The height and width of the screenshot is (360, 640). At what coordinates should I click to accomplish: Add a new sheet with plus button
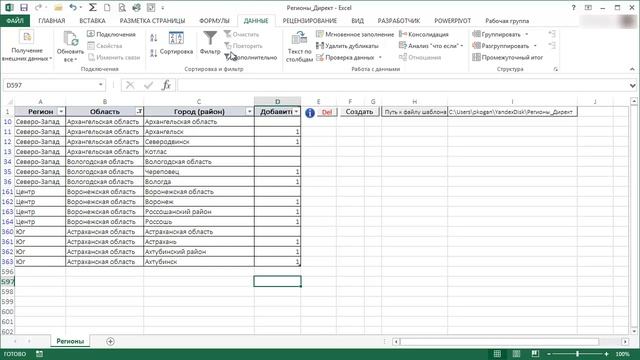110,341
